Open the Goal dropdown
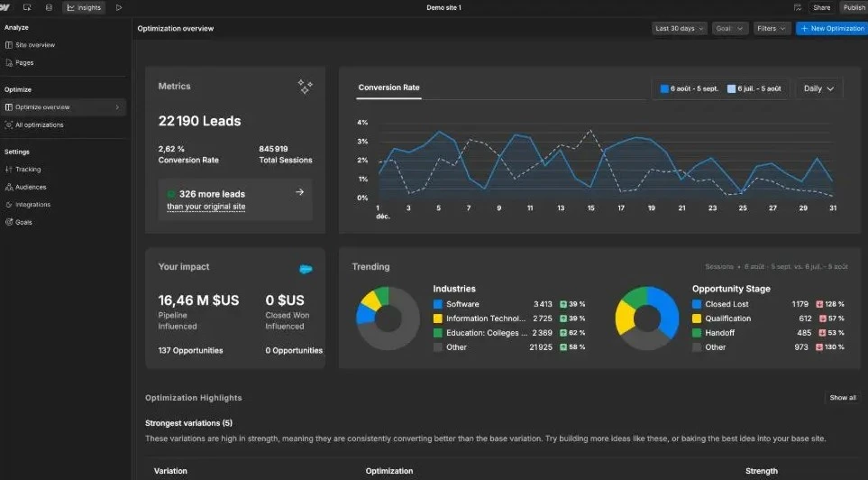Image resolution: width=868 pixels, height=480 pixels. click(x=729, y=28)
